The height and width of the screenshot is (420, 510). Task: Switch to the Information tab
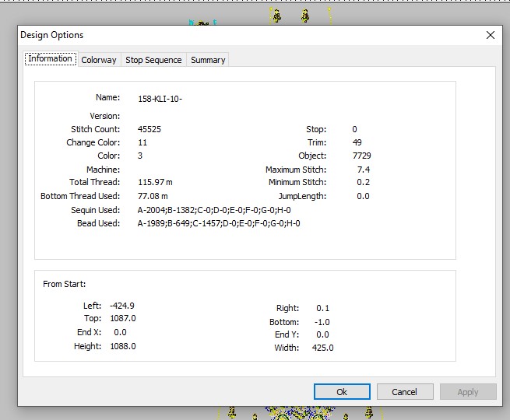point(51,59)
